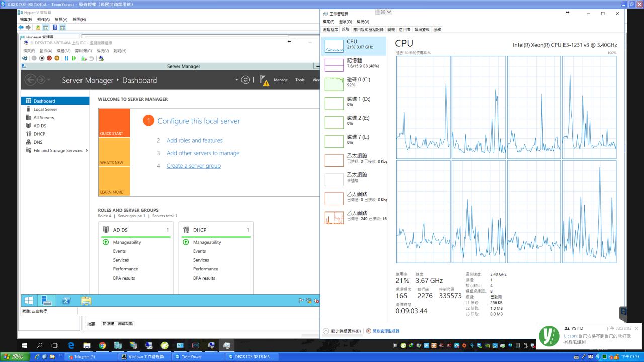Click Add roles and features link

pos(194,141)
